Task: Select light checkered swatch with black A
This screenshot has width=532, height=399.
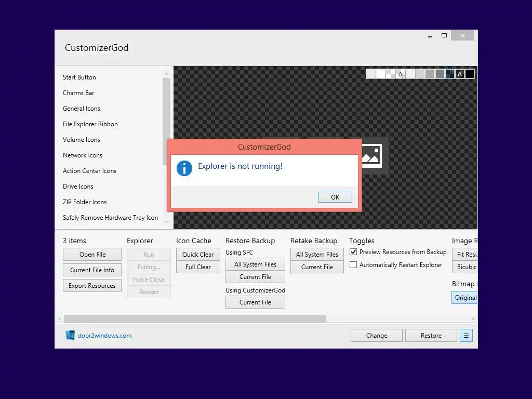Action: (x=401, y=74)
